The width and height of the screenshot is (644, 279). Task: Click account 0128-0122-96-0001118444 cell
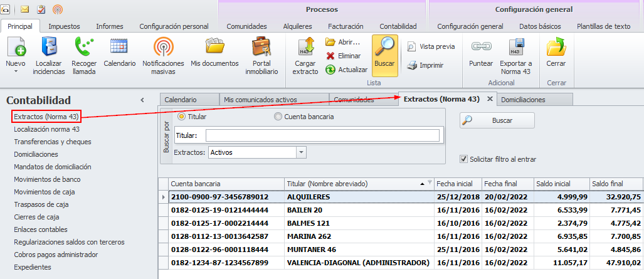pos(226,250)
